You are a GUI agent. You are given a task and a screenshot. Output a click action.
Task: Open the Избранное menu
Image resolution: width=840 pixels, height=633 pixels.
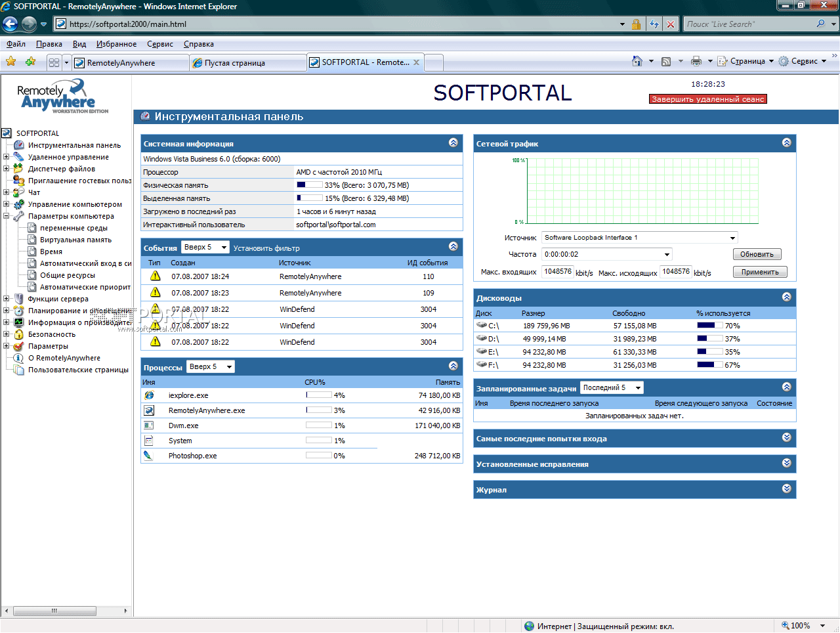click(116, 44)
